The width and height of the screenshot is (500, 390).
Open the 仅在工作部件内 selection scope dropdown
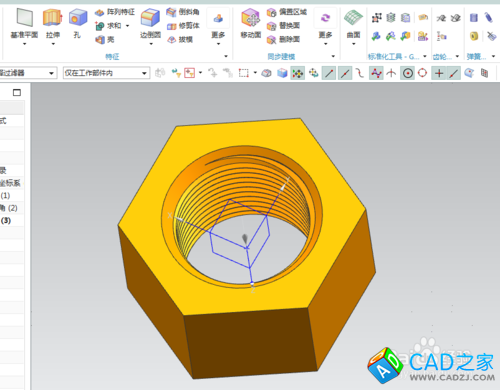click(x=106, y=73)
